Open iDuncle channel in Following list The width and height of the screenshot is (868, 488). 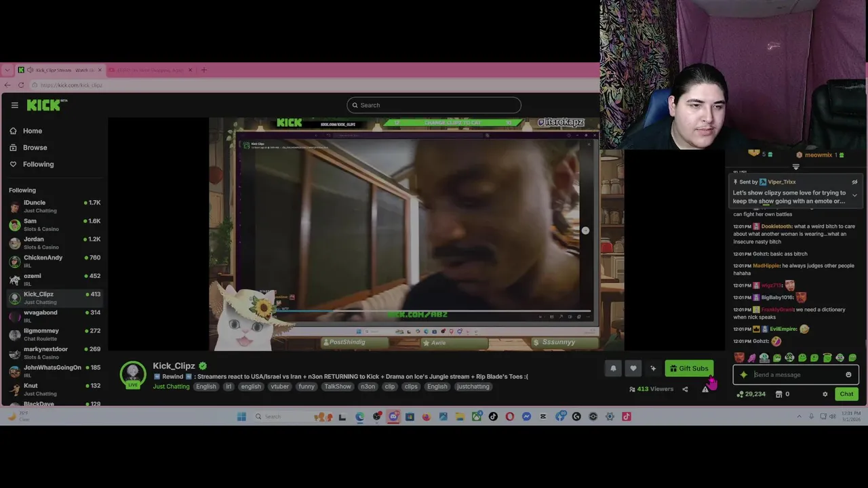pyautogui.click(x=54, y=206)
